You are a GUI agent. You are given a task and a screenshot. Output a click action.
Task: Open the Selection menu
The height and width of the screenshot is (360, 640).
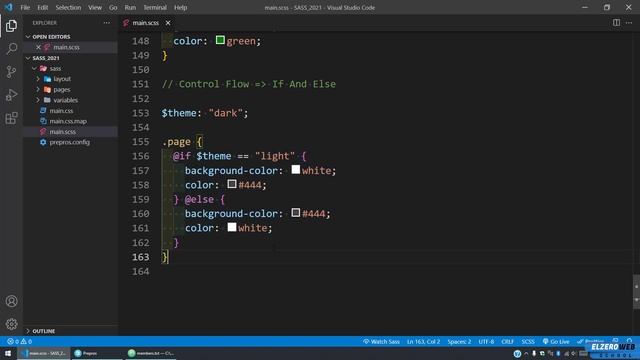tap(68, 7)
